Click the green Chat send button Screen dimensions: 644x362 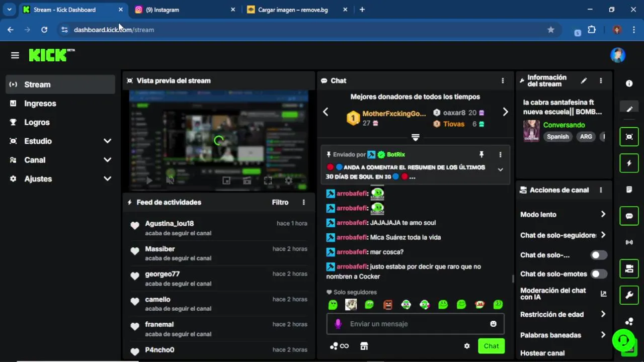pyautogui.click(x=491, y=346)
